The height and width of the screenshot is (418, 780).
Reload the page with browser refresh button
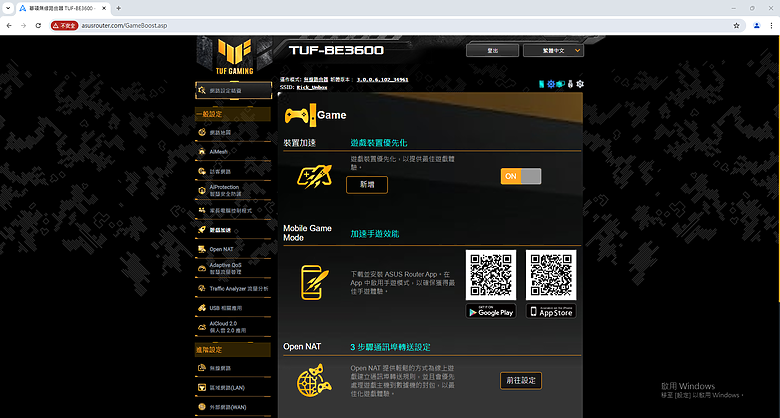coord(38,25)
